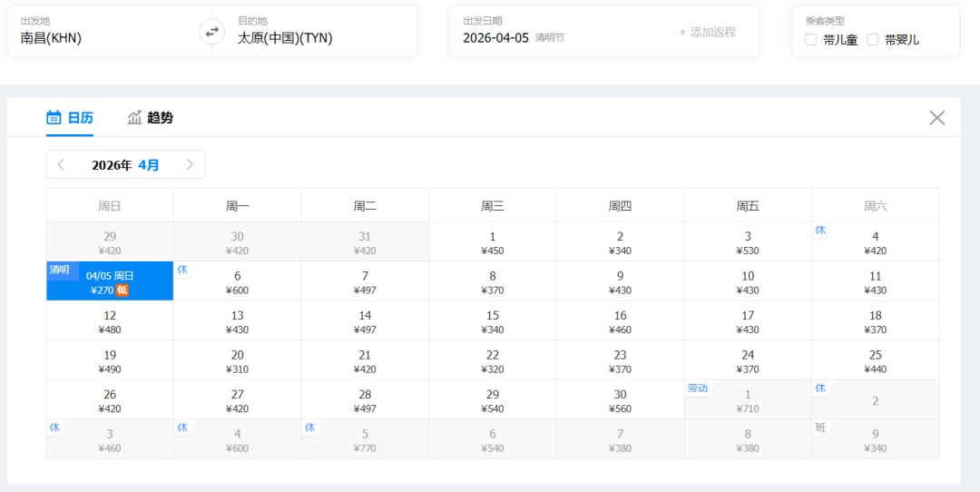The image size is (980, 492).
Task: Switch to the 趋势 tab
Action: (x=151, y=117)
